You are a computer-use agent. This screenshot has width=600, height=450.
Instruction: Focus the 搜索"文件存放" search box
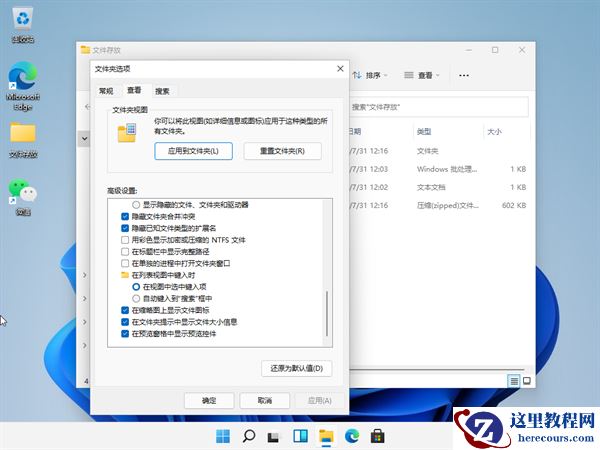(439, 107)
